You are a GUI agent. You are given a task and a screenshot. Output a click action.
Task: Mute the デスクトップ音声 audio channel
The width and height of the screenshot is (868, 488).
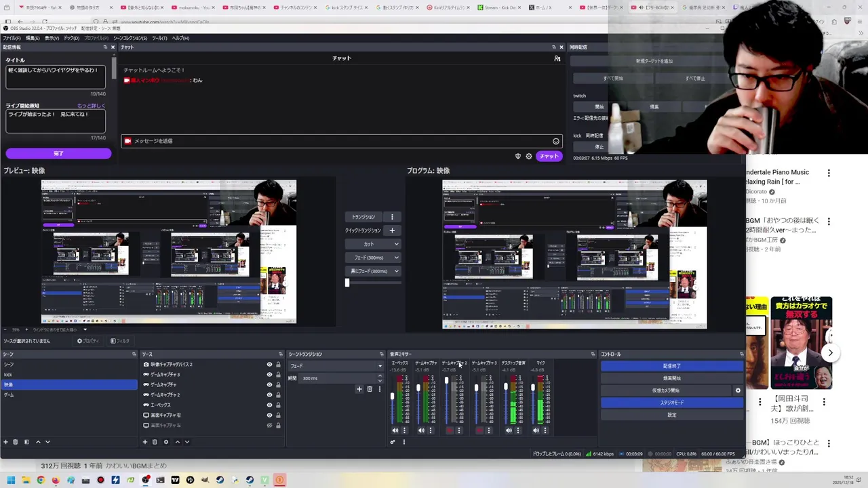[x=509, y=430]
